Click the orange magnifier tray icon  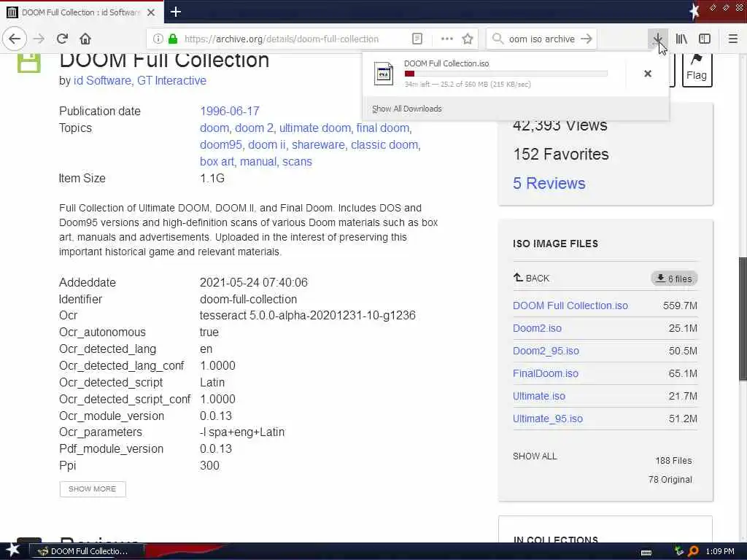[693, 551]
